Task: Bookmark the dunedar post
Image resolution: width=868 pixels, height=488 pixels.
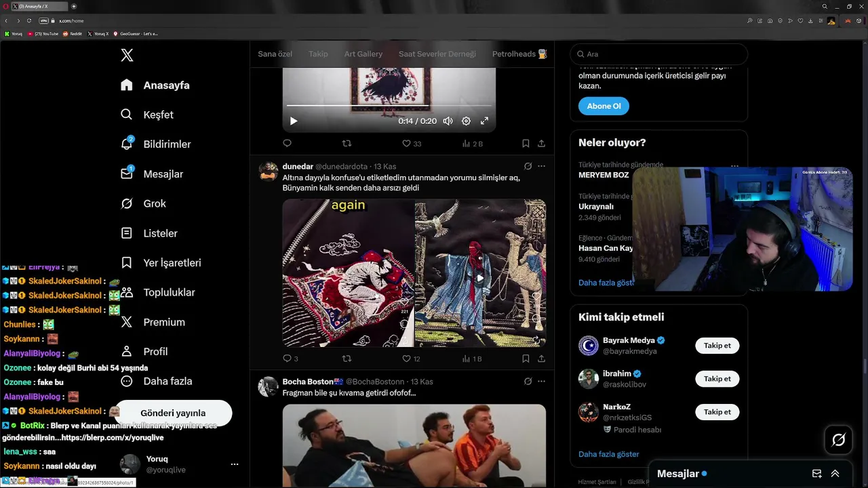Action: (526, 359)
